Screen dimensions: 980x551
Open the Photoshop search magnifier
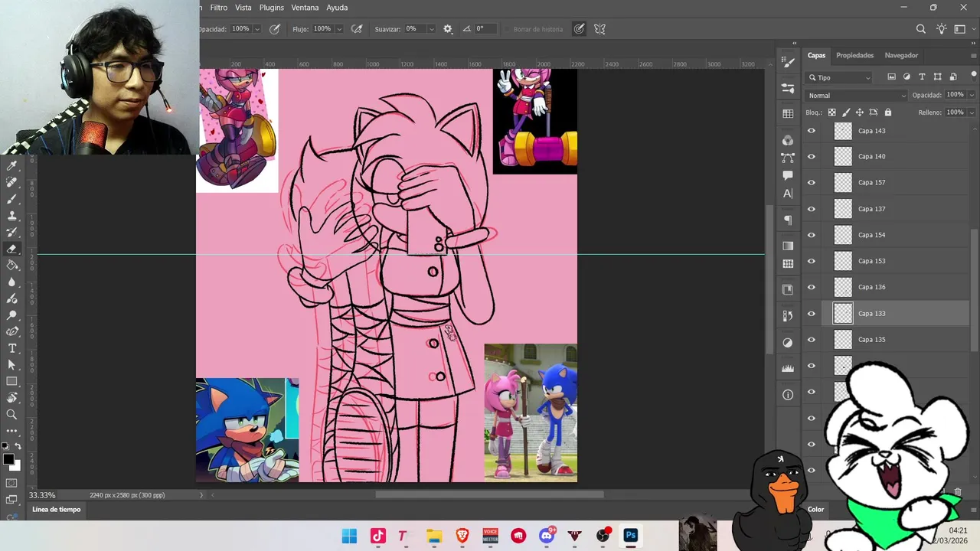click(921, 29)
